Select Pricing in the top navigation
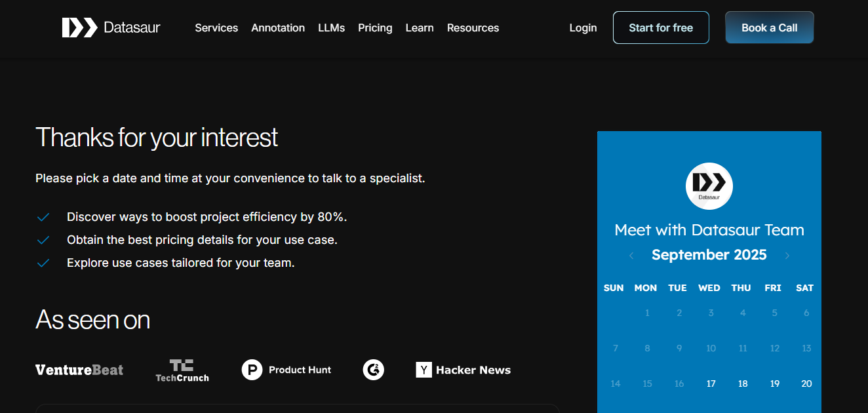This screenshot has width=868, height=413. tap(375, 28)
